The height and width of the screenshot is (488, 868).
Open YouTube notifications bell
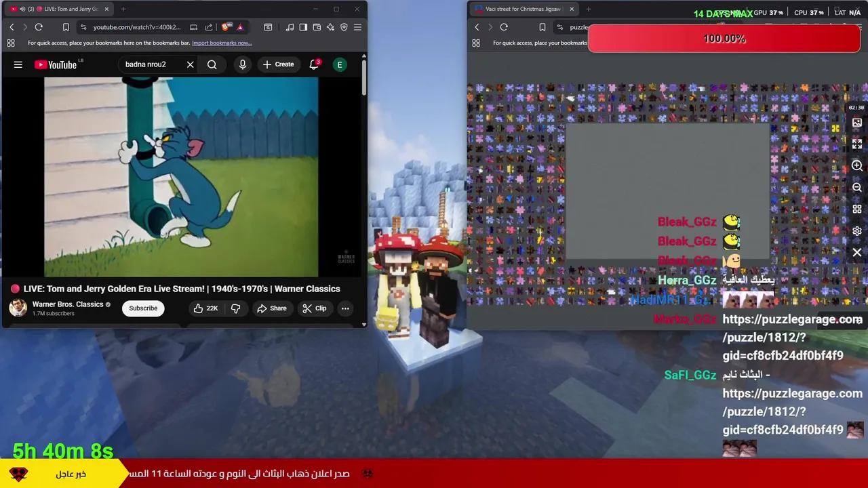tap(314, 64)
